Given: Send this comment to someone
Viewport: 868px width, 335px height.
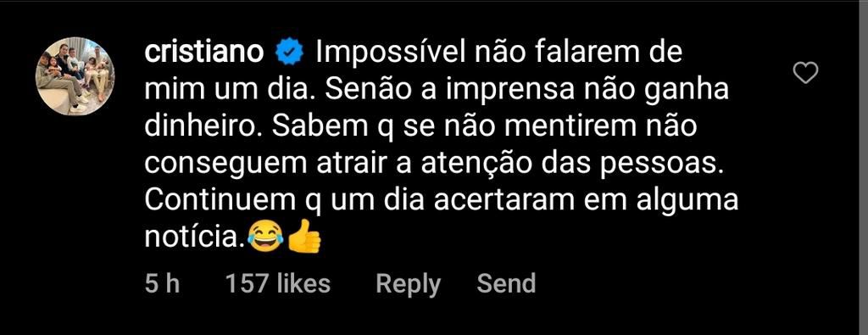Looking at the screenshot, I should pyautogui.click(x=506, y=283).
